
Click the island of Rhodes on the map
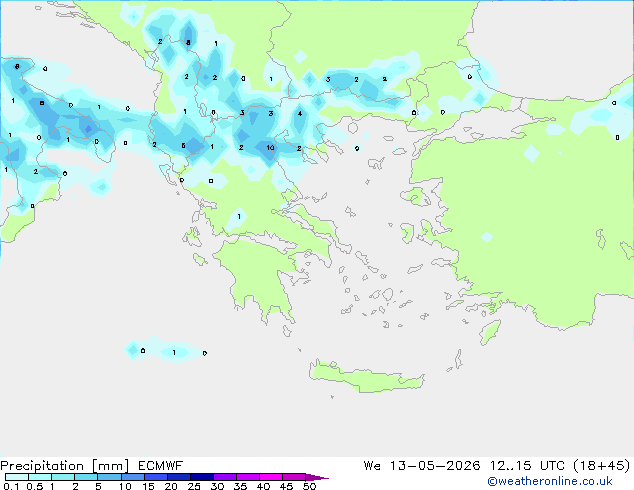click(x=490, y=332)
